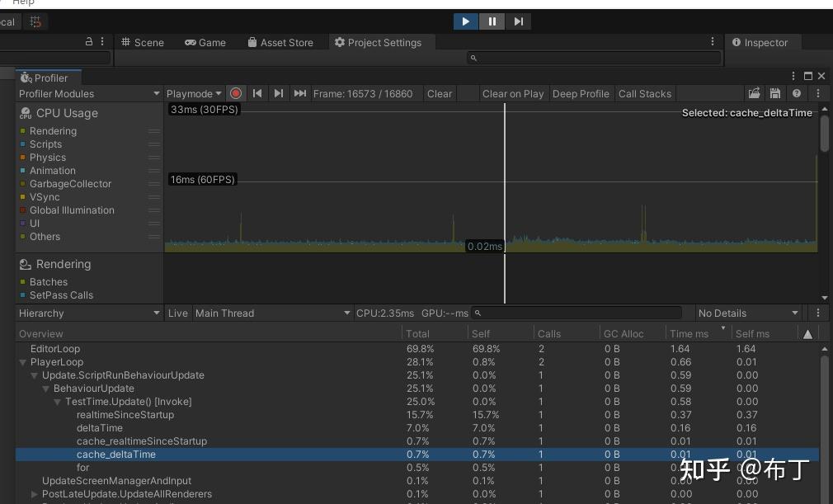Click the lock icon on left panel

[89, 41]
